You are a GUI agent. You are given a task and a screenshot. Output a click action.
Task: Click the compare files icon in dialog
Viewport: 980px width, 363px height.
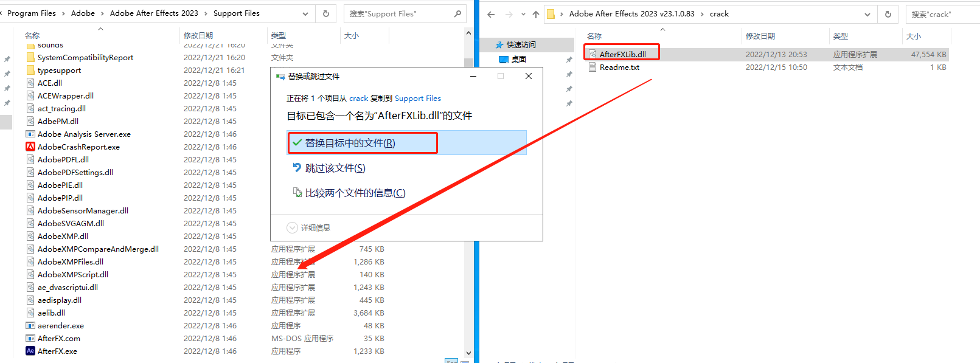(297, 192)
